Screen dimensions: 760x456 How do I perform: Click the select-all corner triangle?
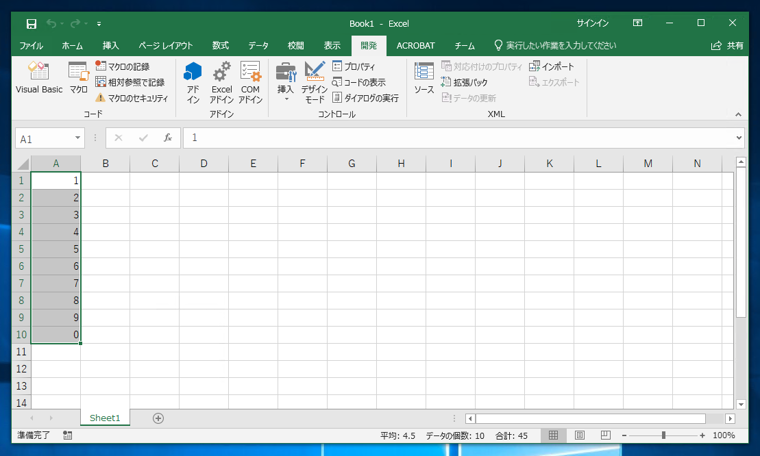coord(22,164)
